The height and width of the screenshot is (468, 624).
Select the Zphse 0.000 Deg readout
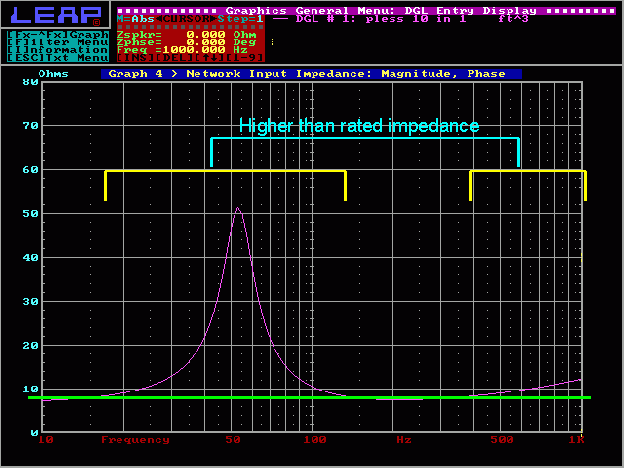[x=187, y=42]
